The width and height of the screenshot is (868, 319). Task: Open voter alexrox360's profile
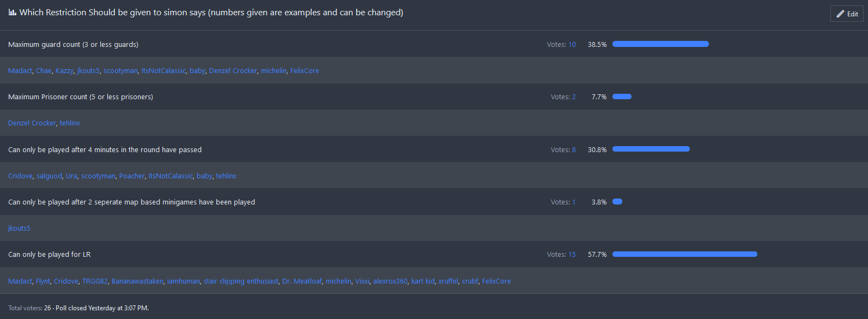tap(390, 281)
